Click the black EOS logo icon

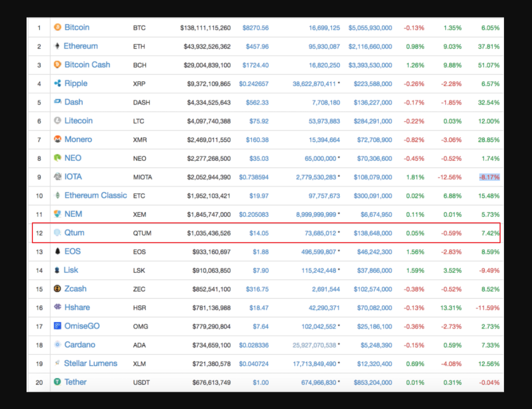(x=58, y=251)
